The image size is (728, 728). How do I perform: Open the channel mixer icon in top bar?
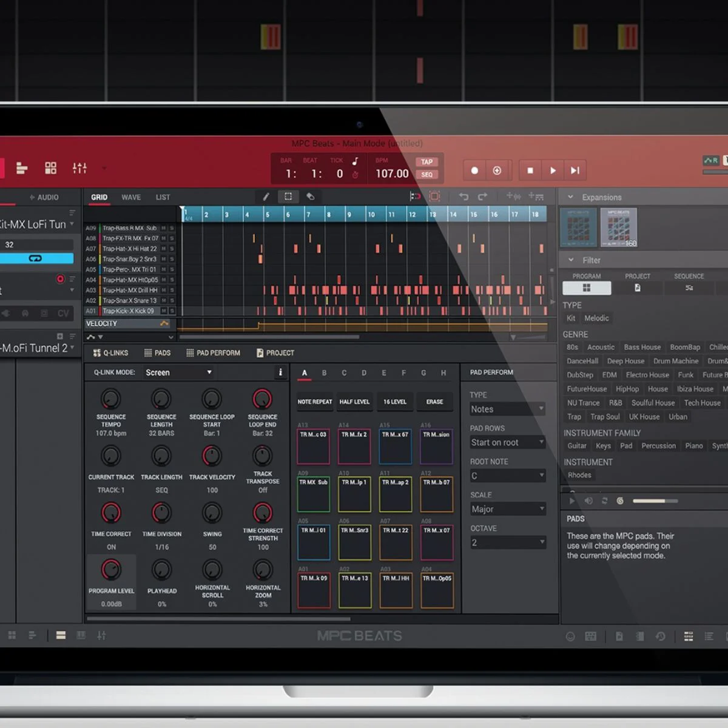point(79,168)
